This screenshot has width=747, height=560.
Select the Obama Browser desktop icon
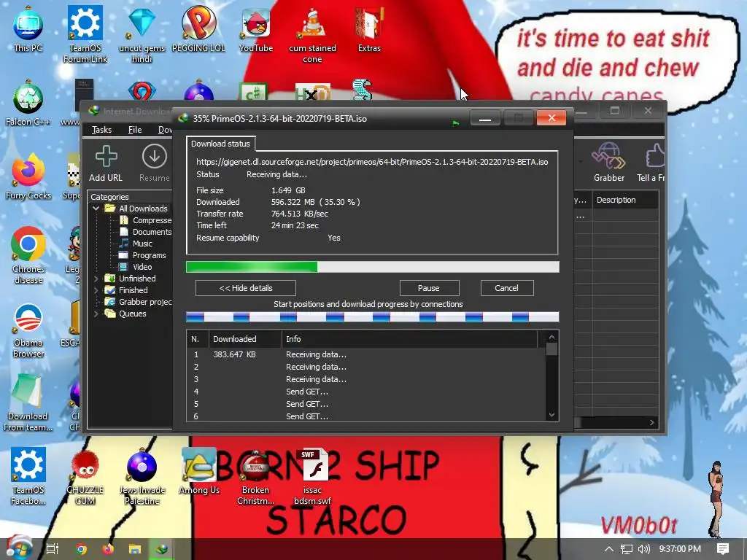(x=28, y=318)
